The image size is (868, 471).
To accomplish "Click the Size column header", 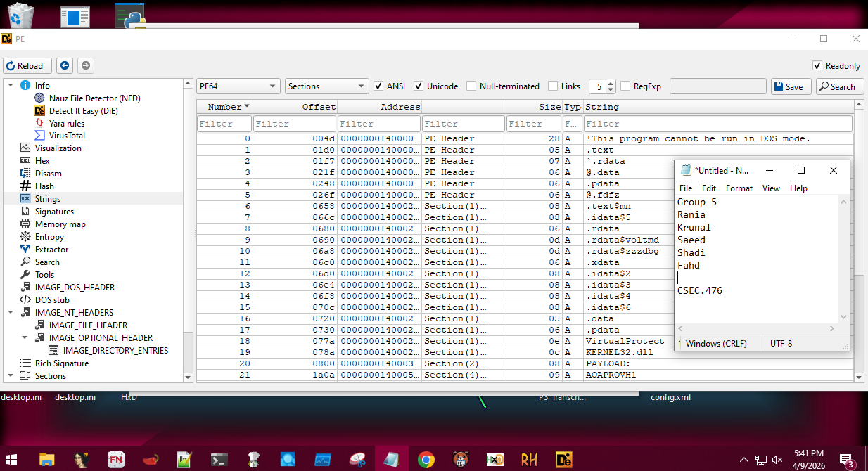I will click(x=534, y=107).
